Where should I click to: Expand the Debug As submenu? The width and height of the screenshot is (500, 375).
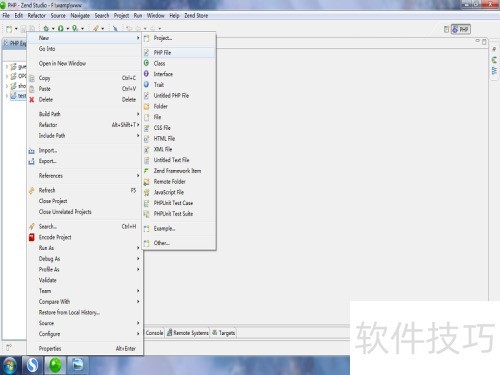point(138,259)
